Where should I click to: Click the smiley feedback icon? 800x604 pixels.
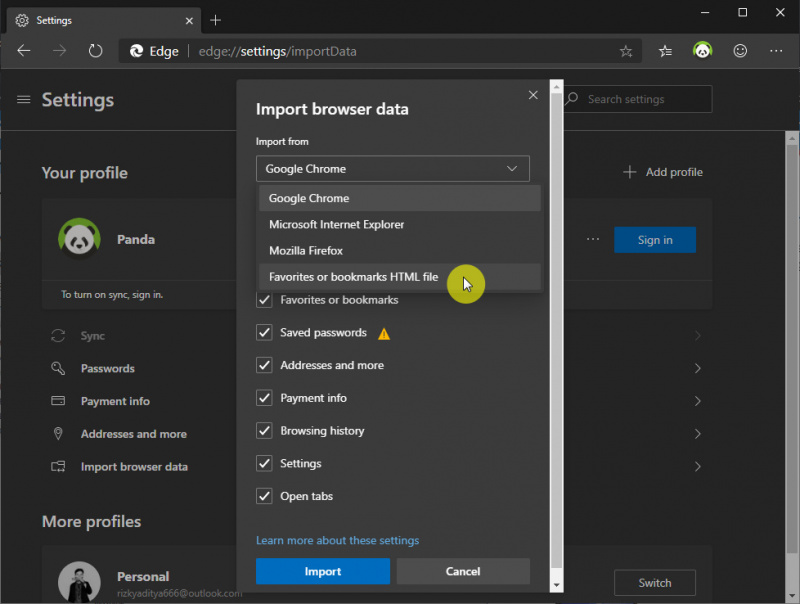point(740,51)
